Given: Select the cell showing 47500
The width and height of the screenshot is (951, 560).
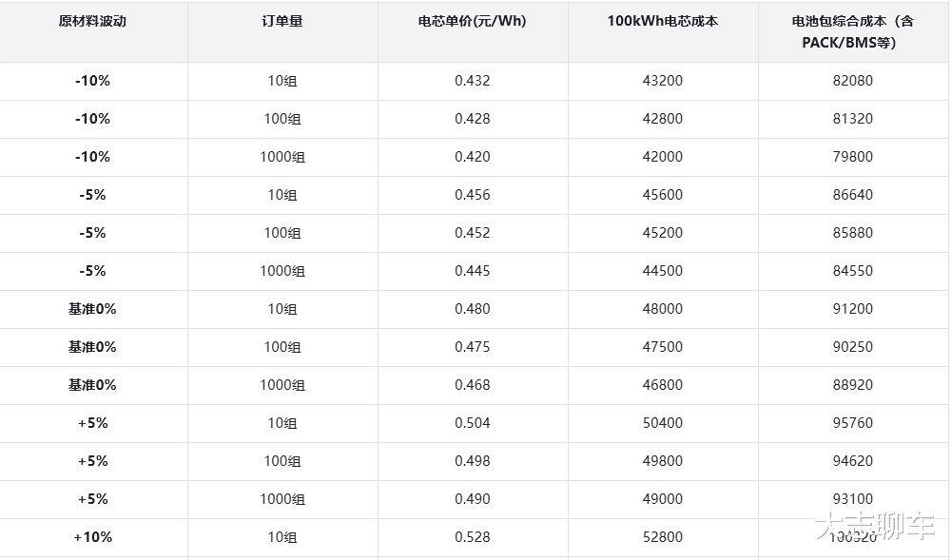Looking at the screenshot, I should tap(663, 347).
